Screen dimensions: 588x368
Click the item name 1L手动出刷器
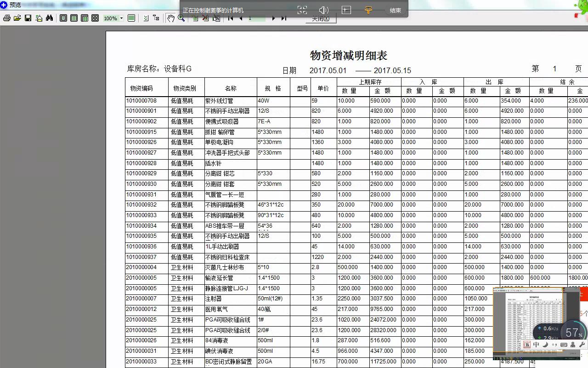[x=222, y=247]
